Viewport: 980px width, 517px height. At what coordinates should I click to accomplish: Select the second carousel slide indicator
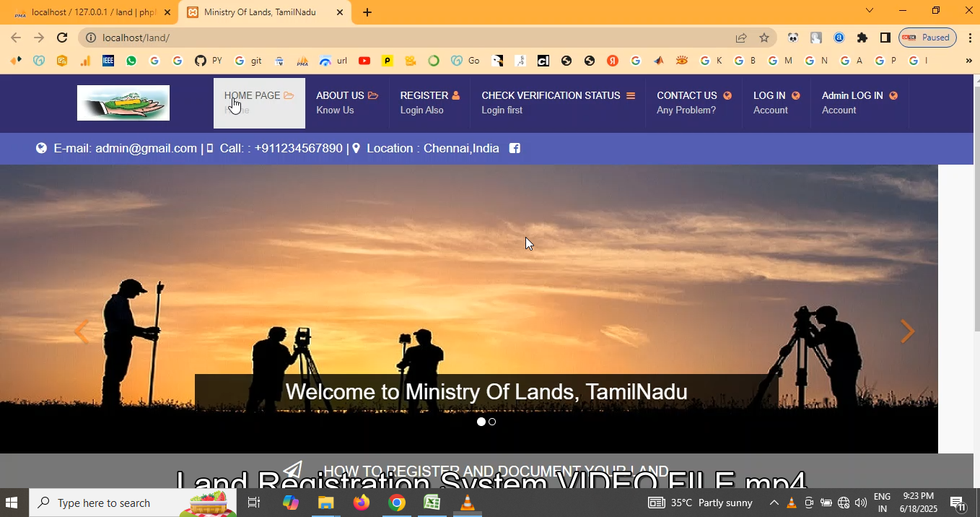[x=492, y=422]
